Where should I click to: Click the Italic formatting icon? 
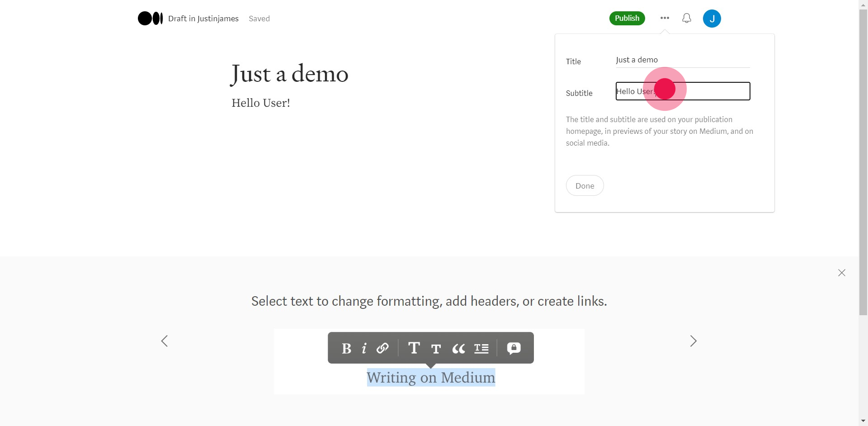[364, 348]
